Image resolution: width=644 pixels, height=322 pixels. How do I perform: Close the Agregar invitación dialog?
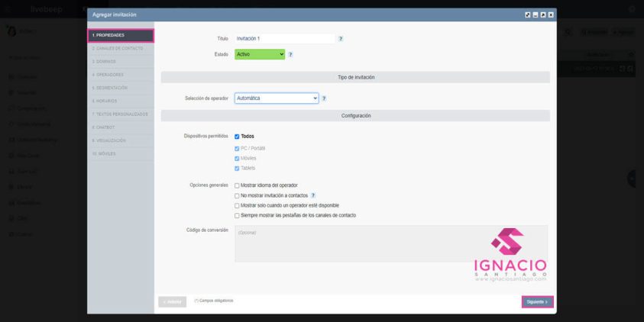coord(551,14)
